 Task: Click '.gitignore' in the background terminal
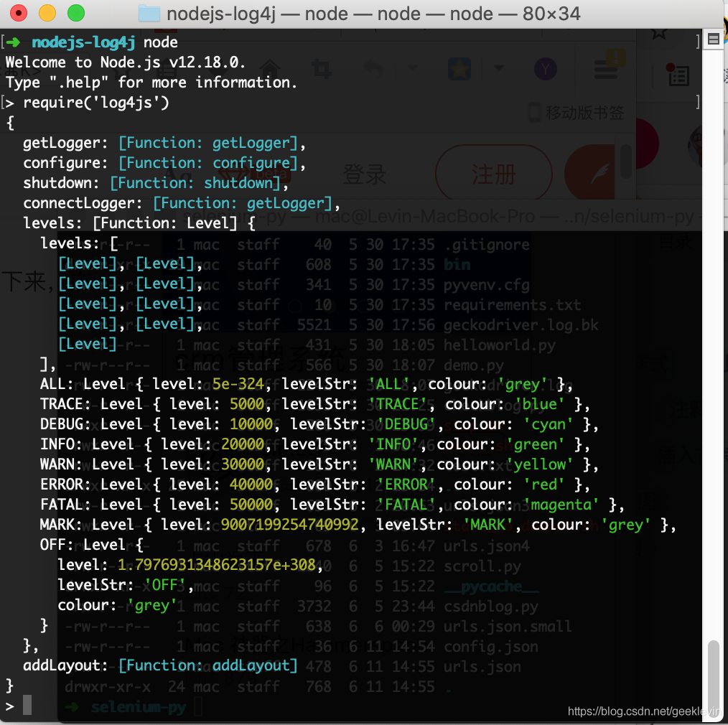click(486, 245)
